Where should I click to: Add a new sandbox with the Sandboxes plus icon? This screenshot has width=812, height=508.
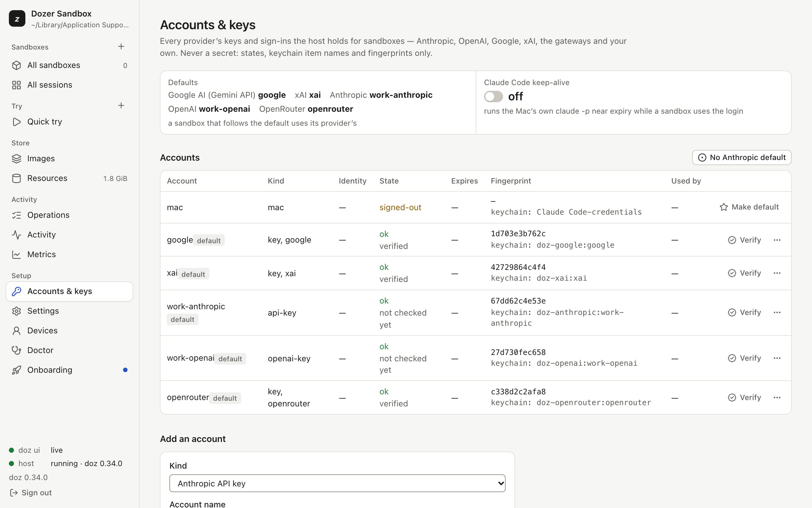click(x=121, y=46)
